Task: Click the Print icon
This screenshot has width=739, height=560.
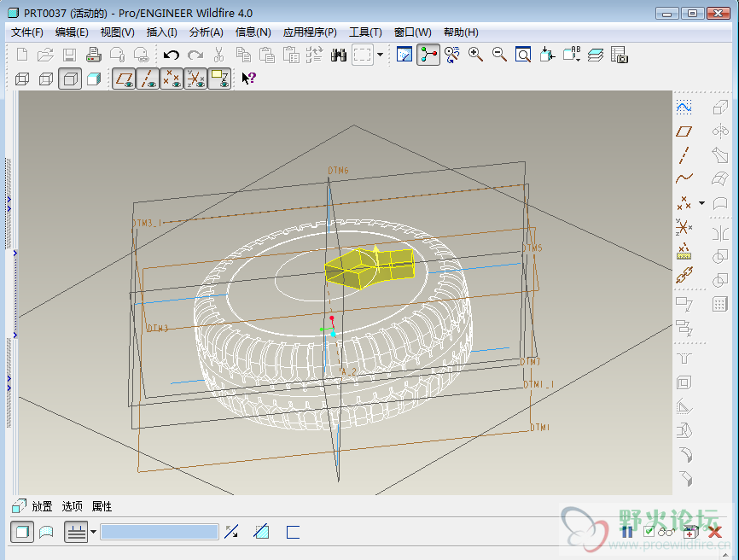Action: 93,55
